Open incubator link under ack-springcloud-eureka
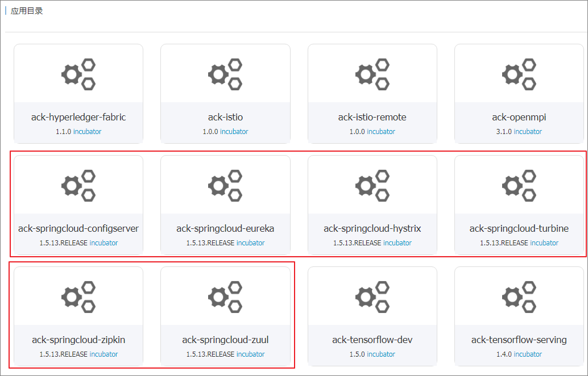588x376 pixels. [x=251, y=243]
